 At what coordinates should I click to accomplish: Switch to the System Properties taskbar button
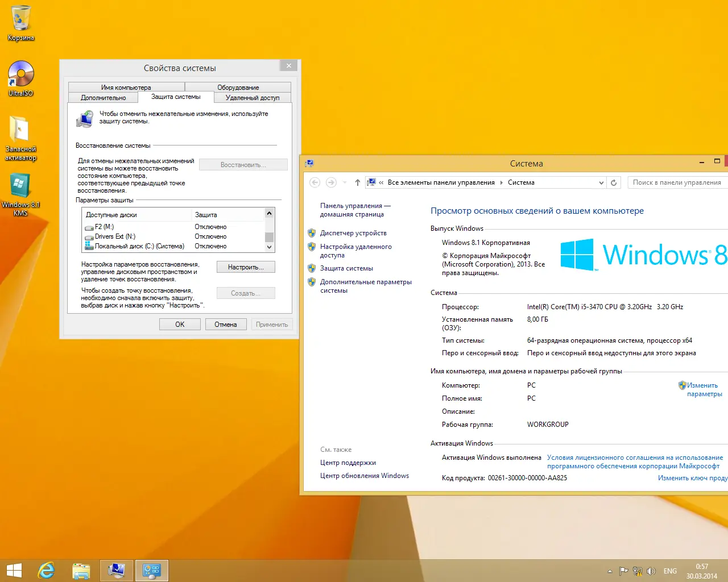tap(117, 570)
